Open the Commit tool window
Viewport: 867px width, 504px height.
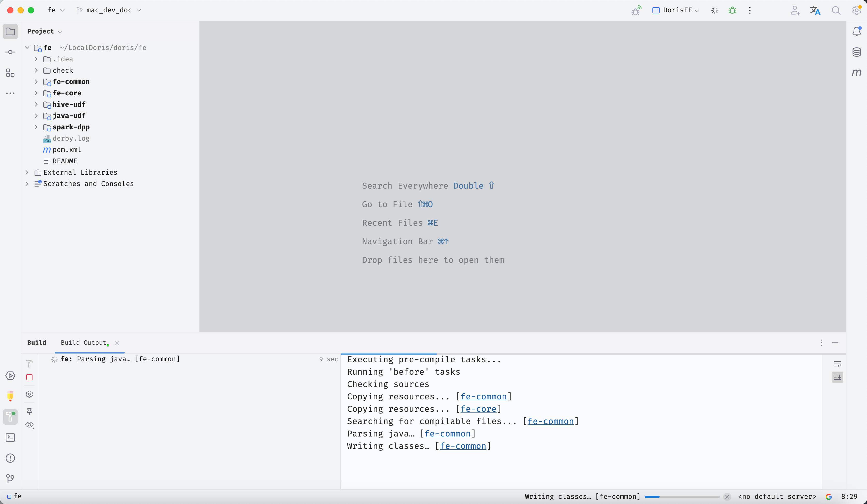pos(10,52)
